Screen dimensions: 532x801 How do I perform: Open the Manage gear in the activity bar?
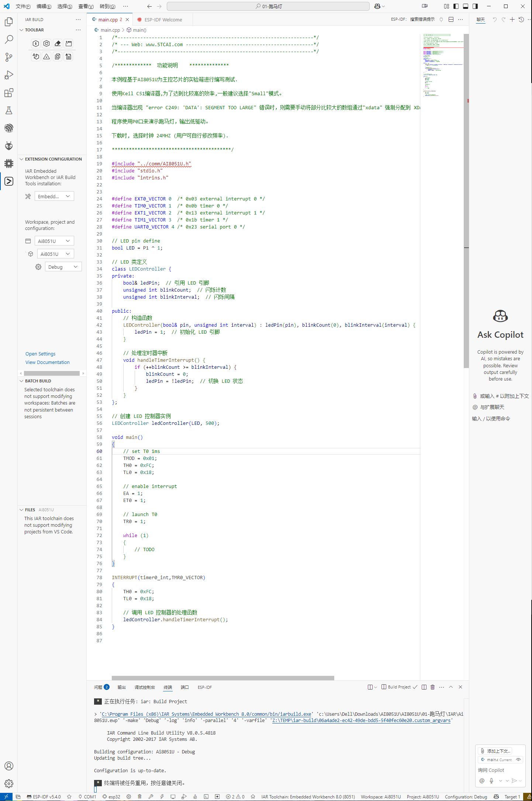(x=9, y=784)
